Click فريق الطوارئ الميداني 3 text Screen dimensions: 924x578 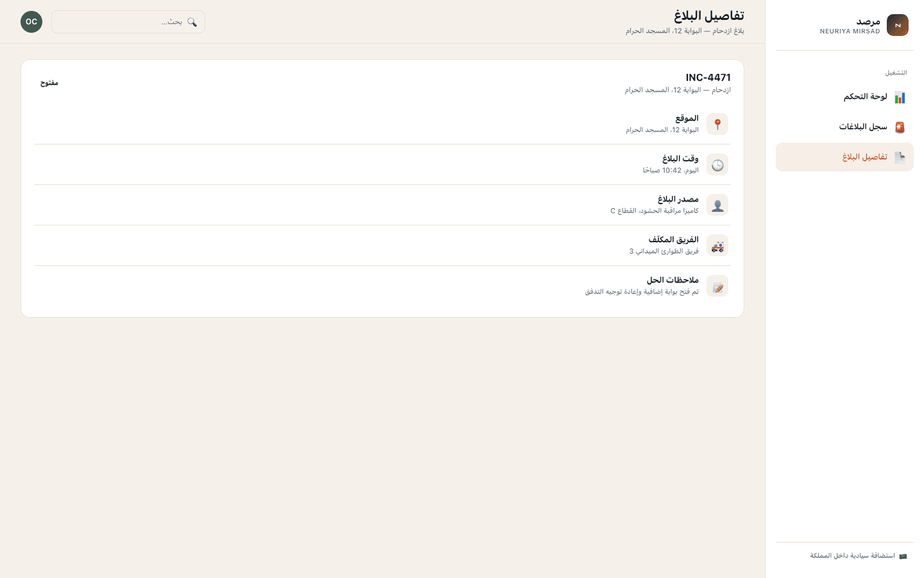(x=663, y=251)
